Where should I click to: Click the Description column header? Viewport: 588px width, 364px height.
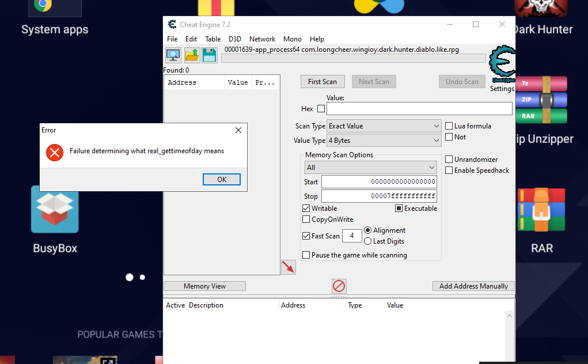[x=233, y=305]
